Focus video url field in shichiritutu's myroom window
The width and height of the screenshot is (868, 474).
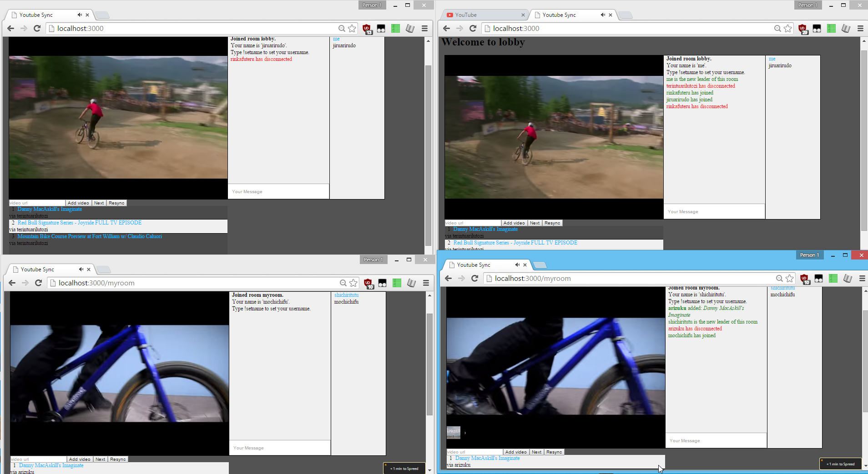coord(474,452)
